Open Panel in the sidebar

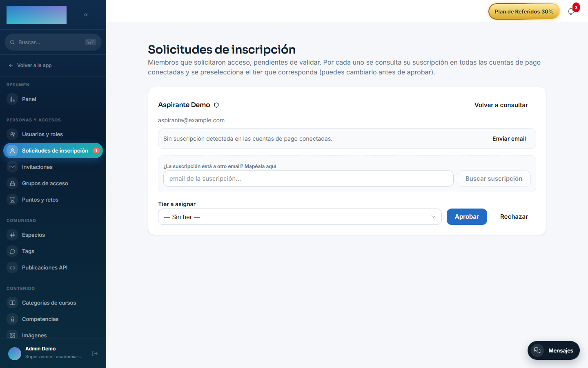click(53, 99)
